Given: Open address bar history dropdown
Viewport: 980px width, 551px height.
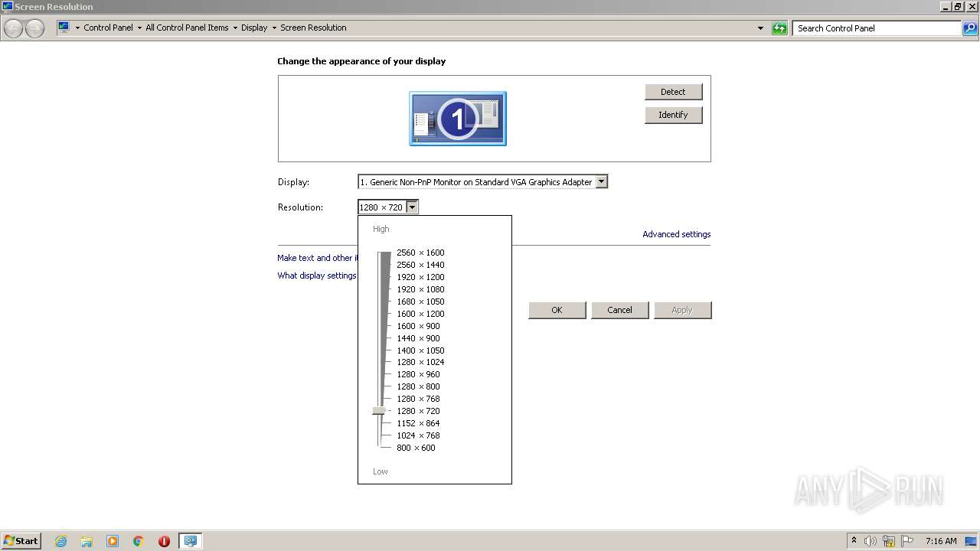Looking at the screenshot, I should coord(760,28).
